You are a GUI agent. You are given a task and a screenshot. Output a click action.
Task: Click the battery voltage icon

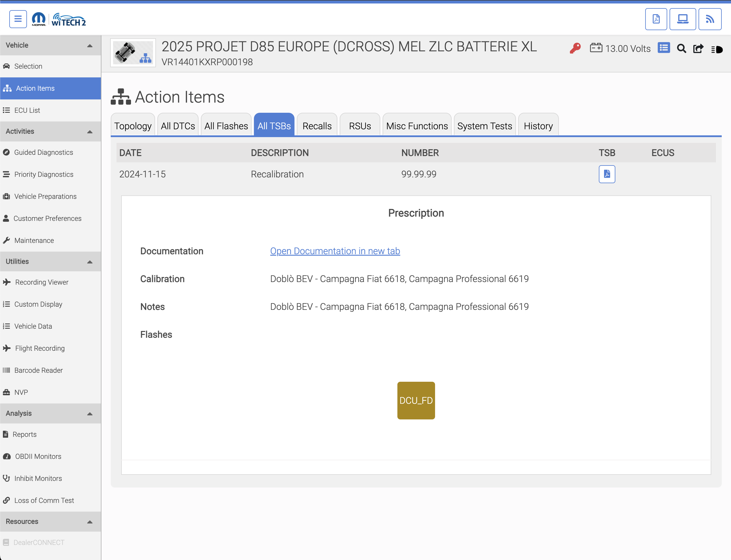click(x=596, y=48)
